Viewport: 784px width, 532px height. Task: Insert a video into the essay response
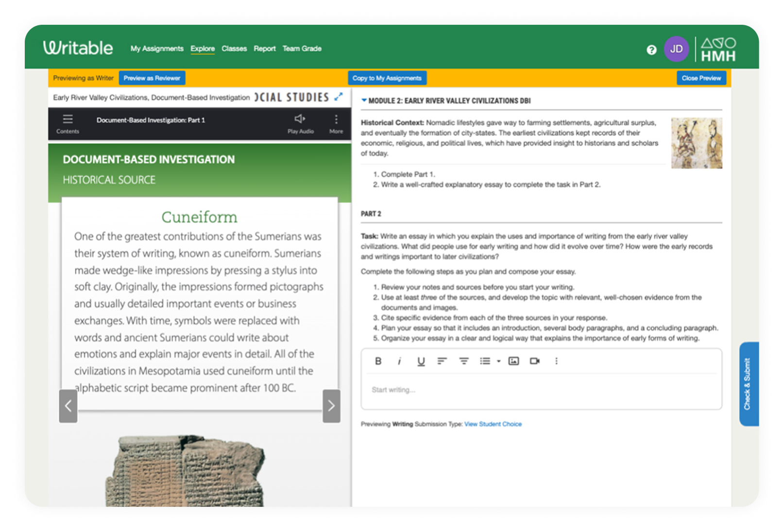535,361
